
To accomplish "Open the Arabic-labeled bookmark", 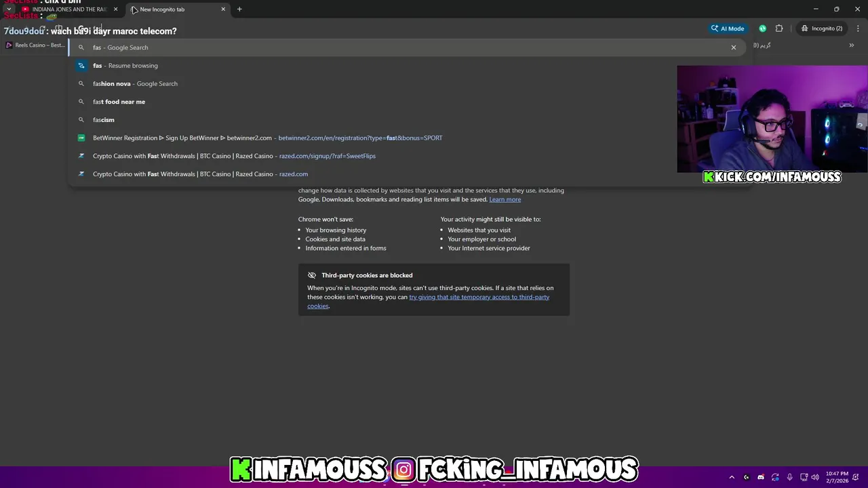I will 762,45.
